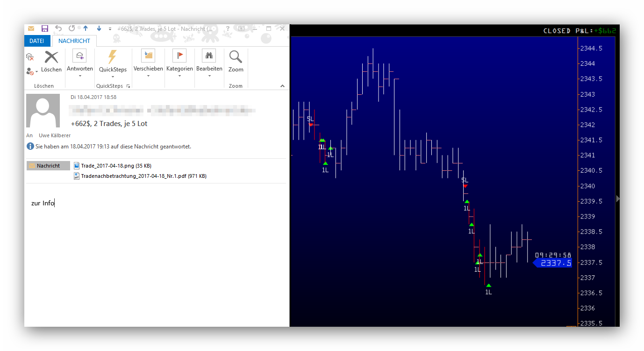
Task: Click the Bearbeiten binoculars icon
Action: pos(209,56)
